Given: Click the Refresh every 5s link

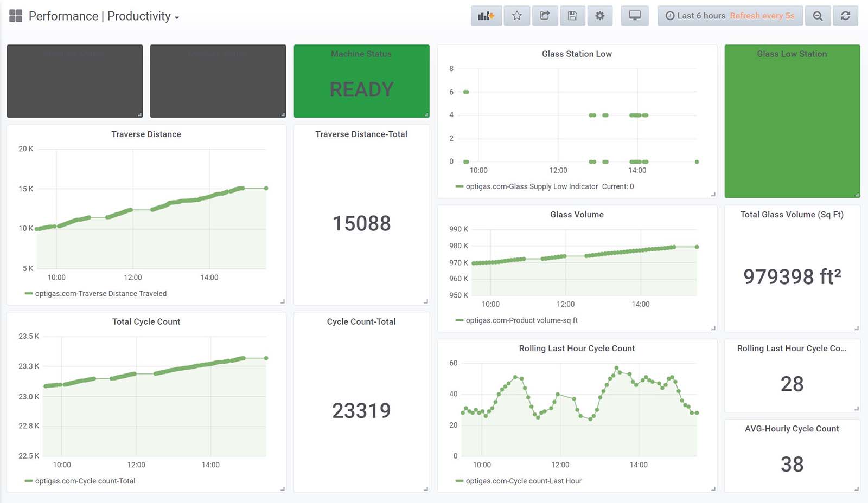Looking at the screenshot, I should click(x=762, y=16).
